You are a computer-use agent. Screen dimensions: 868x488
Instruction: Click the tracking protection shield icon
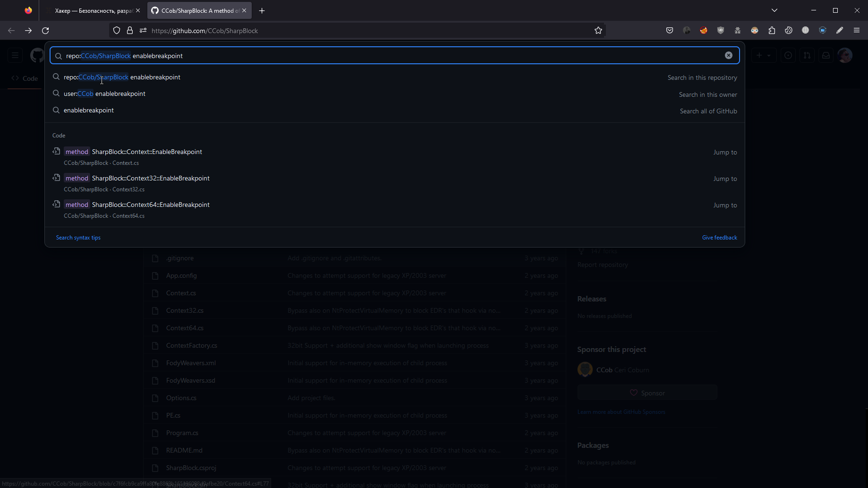(117, 31)
